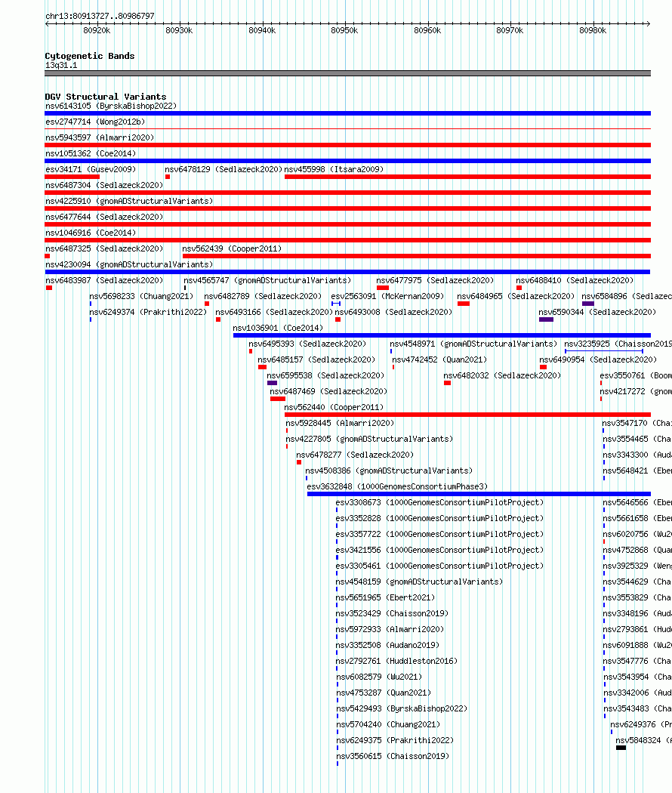Open the esv2563091 (McKernan2009) label

coord(387,296)
